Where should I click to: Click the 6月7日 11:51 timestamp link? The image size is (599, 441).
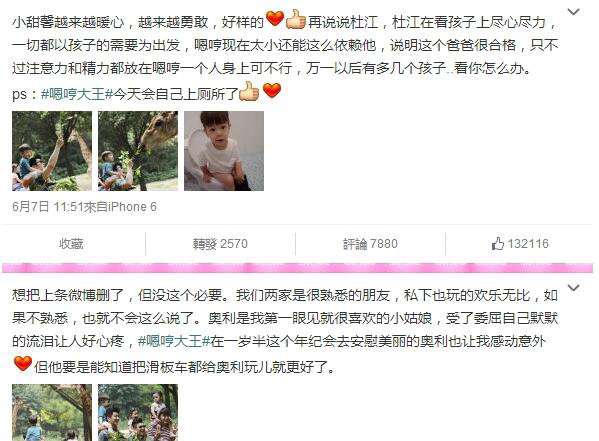tap(47, 207)
